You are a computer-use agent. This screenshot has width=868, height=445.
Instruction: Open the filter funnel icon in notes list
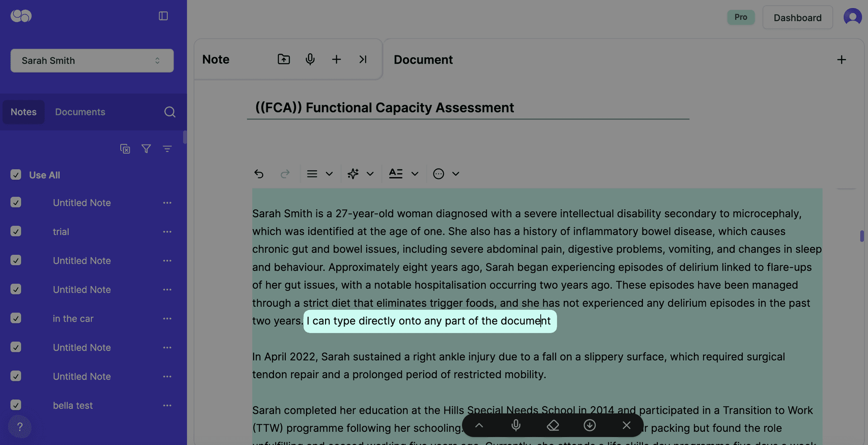(x=146, y=149)
